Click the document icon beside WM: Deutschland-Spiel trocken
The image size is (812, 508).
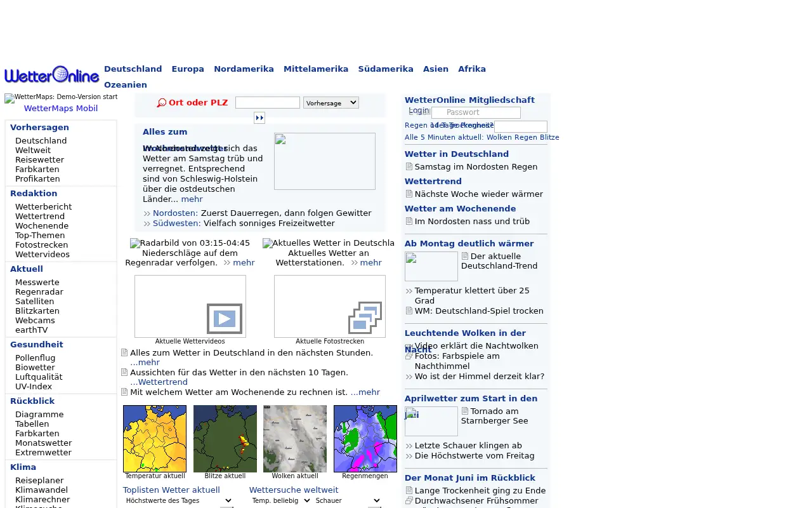(x=409, y=311)
